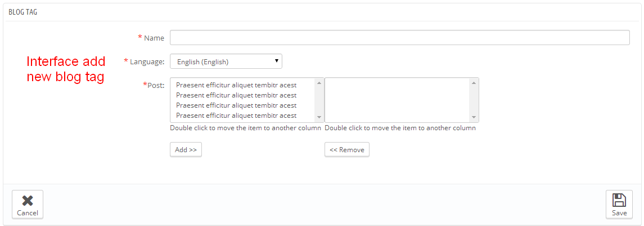Click the down arrow of right list scrollbar
This screenshot has height=226, width=644.
474,117
